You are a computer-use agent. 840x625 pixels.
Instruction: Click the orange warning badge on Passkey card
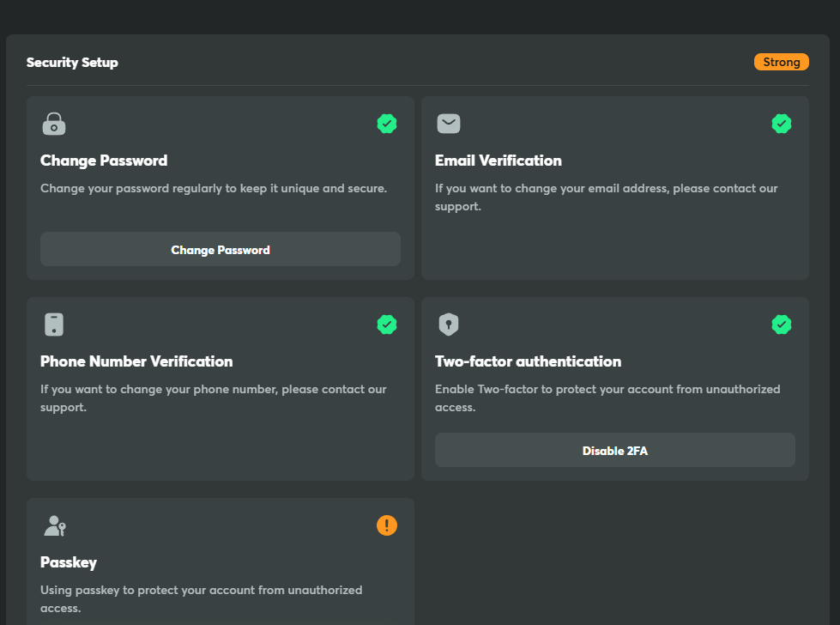click(387, 525)
